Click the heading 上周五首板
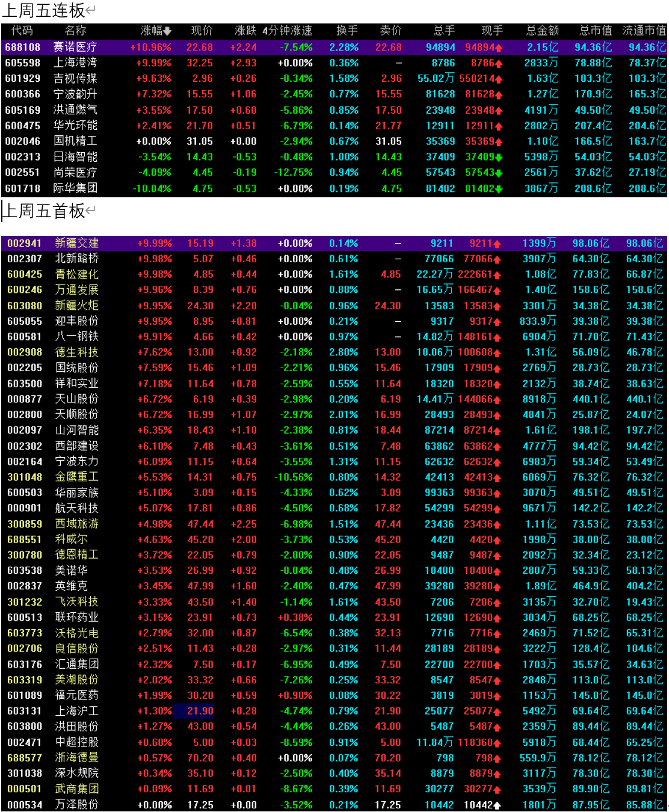This screenshot has width=669, height=812. click(44, 211)
